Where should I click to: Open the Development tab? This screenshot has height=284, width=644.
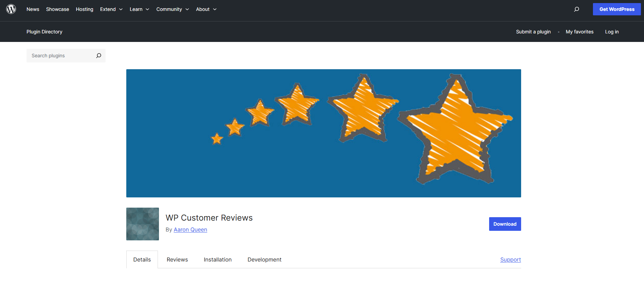pos(264,259)
